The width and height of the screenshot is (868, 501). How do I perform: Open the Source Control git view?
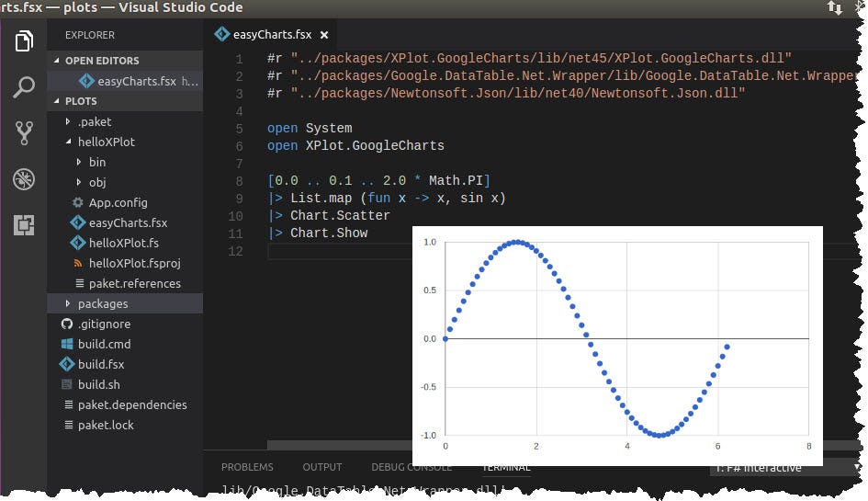[x=24, y=133]
